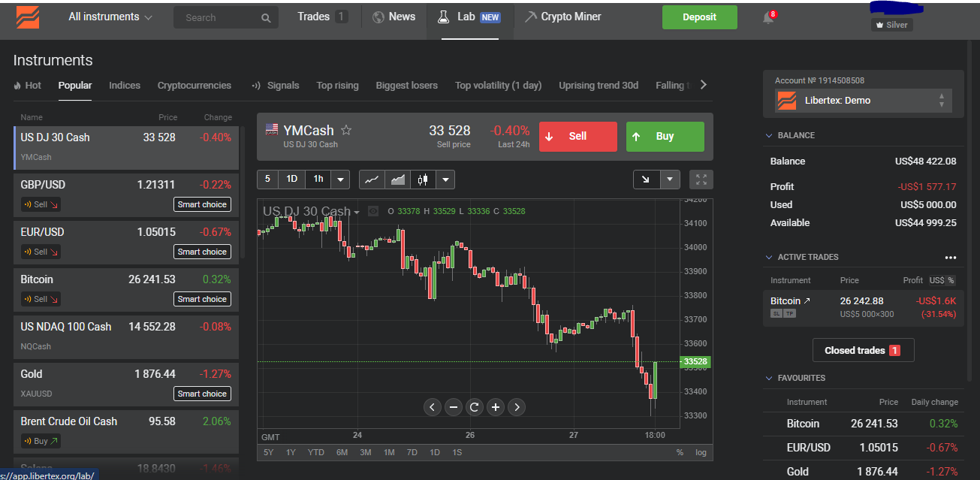Click Smart choice on Gold row
The width and height of the screenshot is (980, 480).
click(x=203, y=394)
